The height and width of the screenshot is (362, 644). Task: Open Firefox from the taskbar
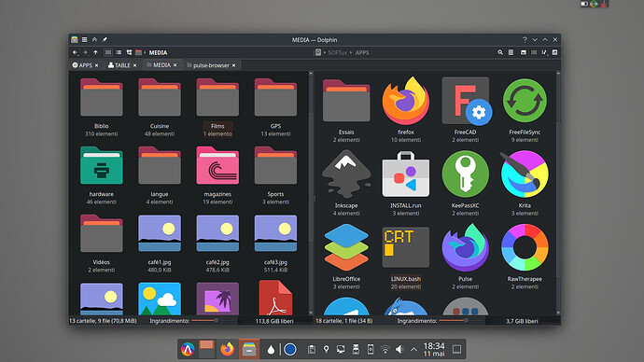tap(227, 349)
